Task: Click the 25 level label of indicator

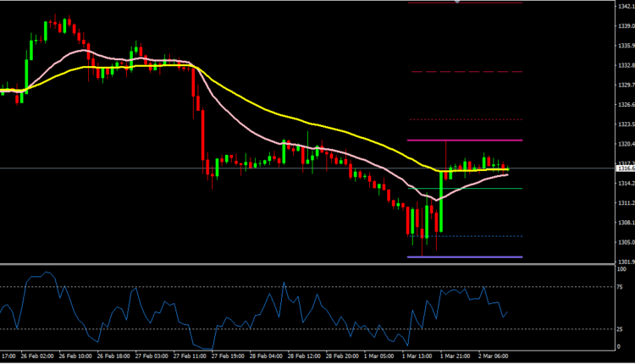Action: tap(620, 328)
